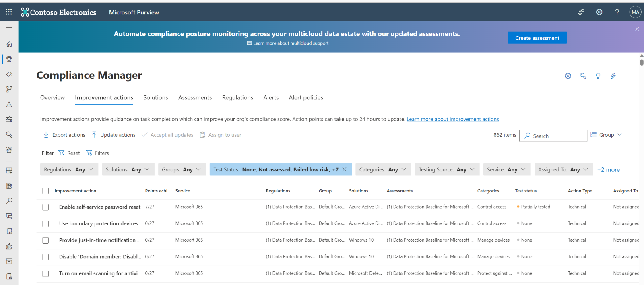
Task: Sort by Improvement action column header
Action: (x=75, y=191)
